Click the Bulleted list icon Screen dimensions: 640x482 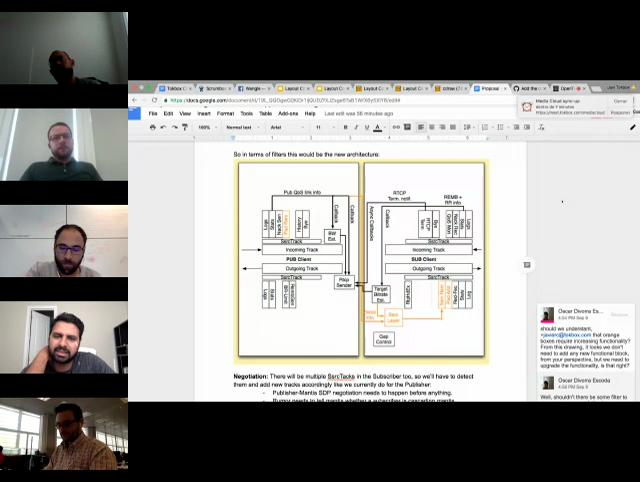click(x=500, y=127)
